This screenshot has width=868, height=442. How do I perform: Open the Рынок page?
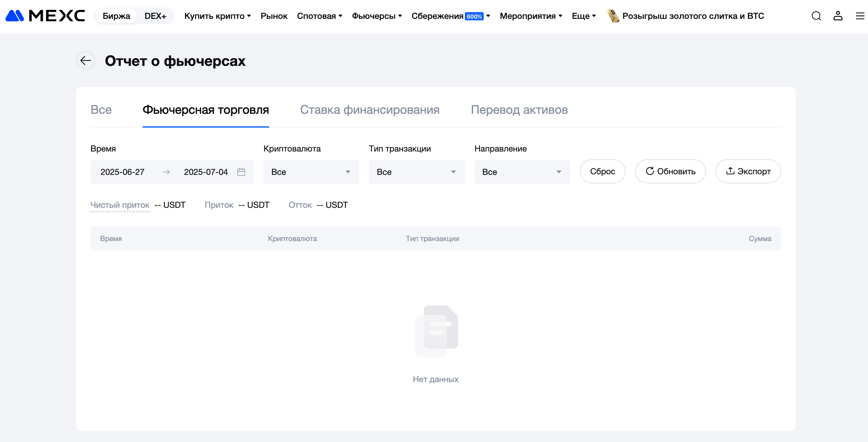coord(274,16)
